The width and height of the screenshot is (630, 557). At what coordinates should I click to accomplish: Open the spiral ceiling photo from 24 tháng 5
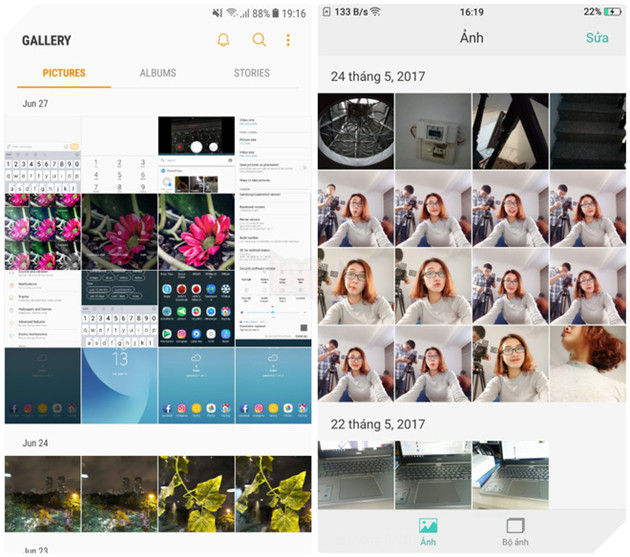pos(355,131)
